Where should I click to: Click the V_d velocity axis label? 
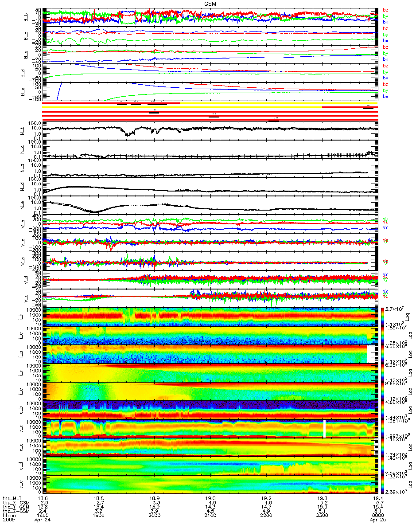point(26,280)
